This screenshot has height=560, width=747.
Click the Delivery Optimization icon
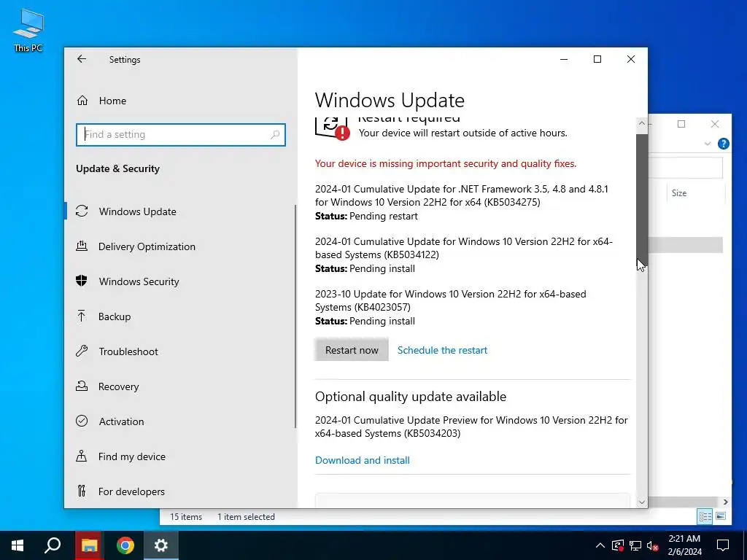[82, 246]
